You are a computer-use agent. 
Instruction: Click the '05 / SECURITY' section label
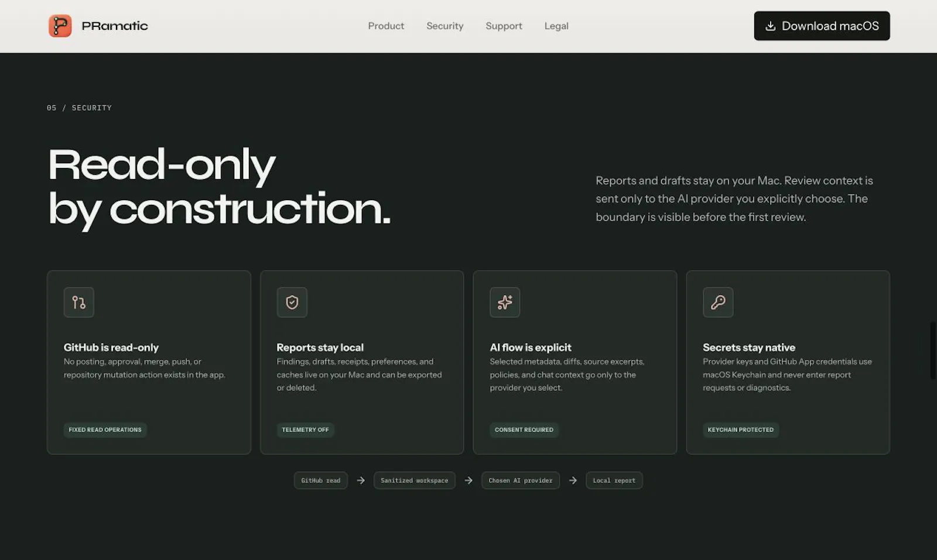[x=79, y=108]
